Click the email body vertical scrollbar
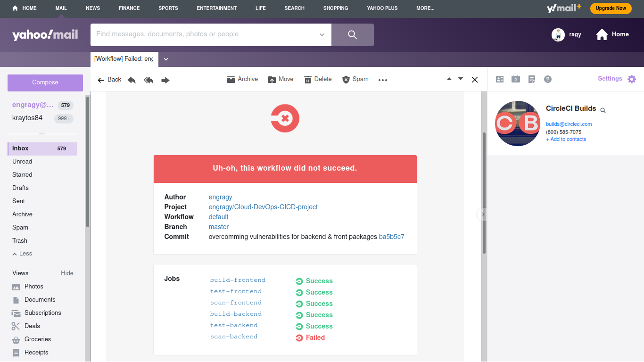 coord(484,193)
